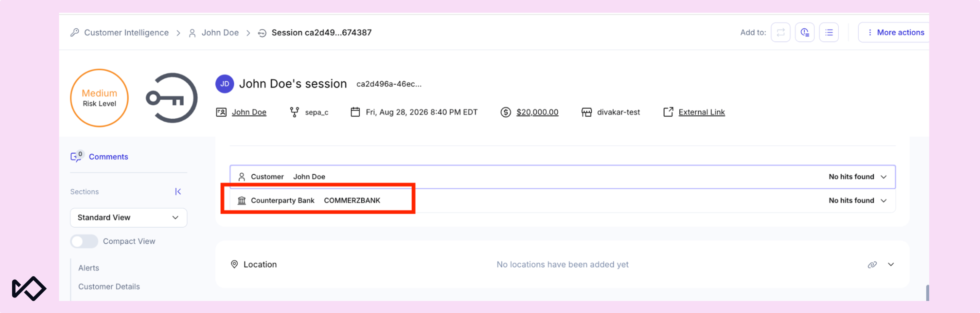Open the $20,000.00 amount link
Viewport: 980px width, 313px height.
pyautogui.click(x=537, y=112)
